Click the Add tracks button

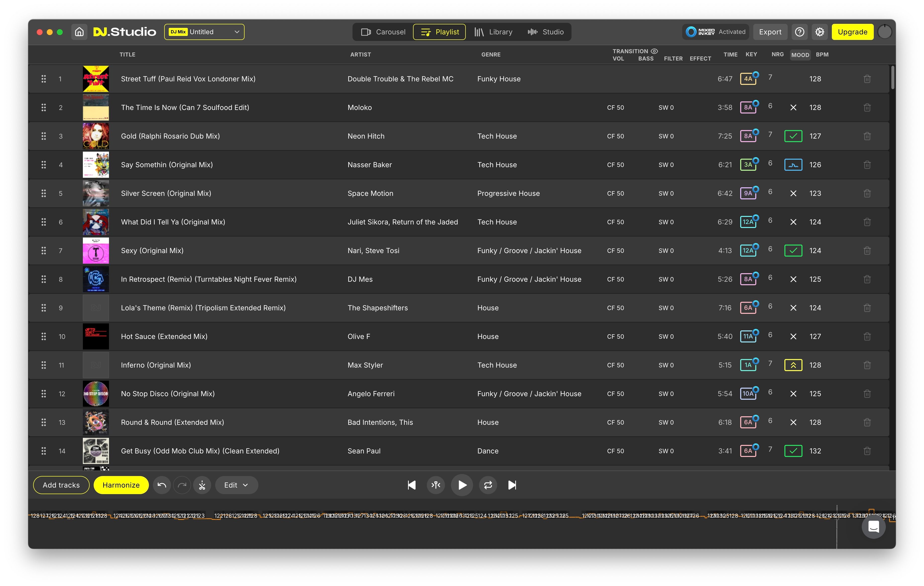[x=62, y=485]
